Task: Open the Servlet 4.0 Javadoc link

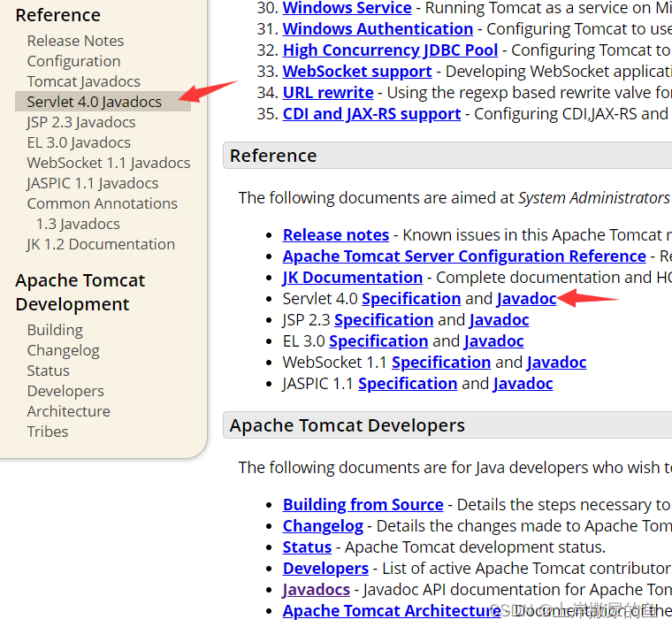Action: click(526, 299)
